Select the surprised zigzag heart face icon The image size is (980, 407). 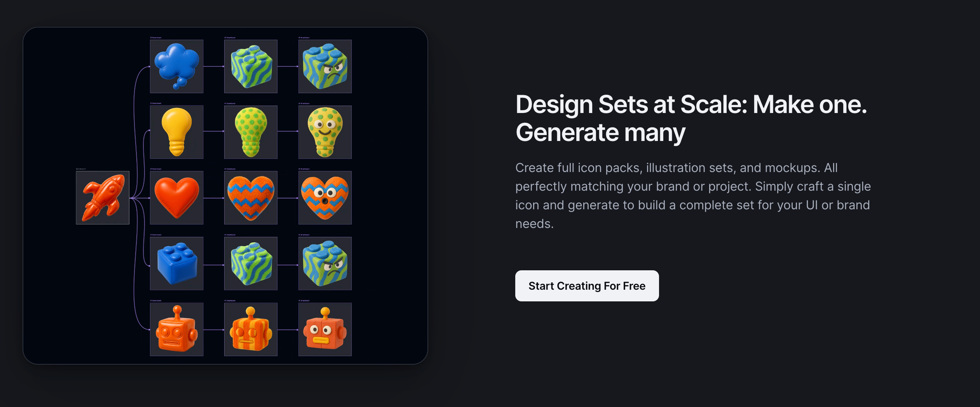[x=325, y=198]
